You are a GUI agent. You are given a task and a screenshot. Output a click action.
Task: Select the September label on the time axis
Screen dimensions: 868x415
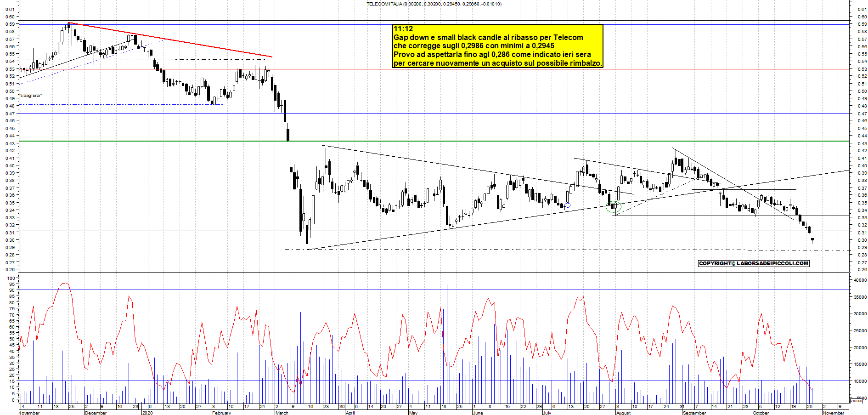click(694, 413)
